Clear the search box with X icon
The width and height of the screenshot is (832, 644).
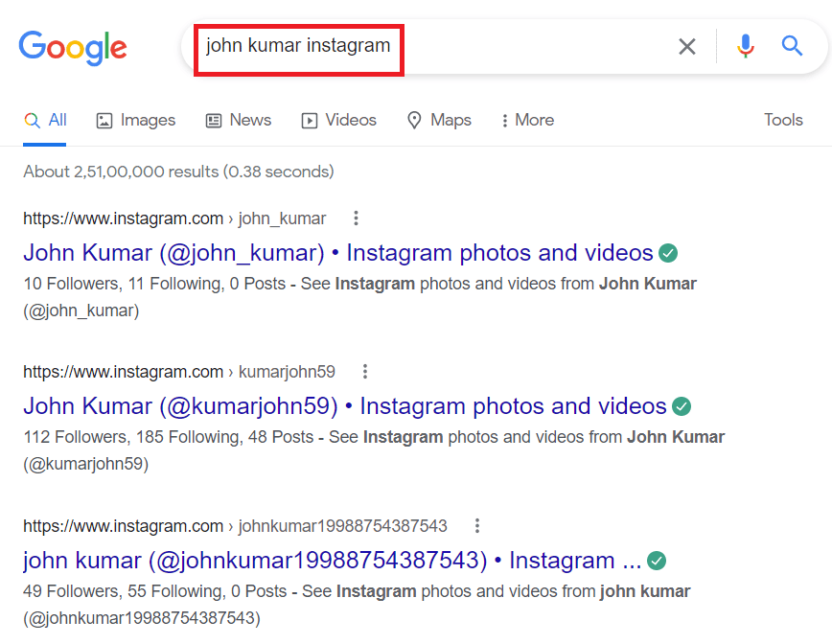(687, 47)
